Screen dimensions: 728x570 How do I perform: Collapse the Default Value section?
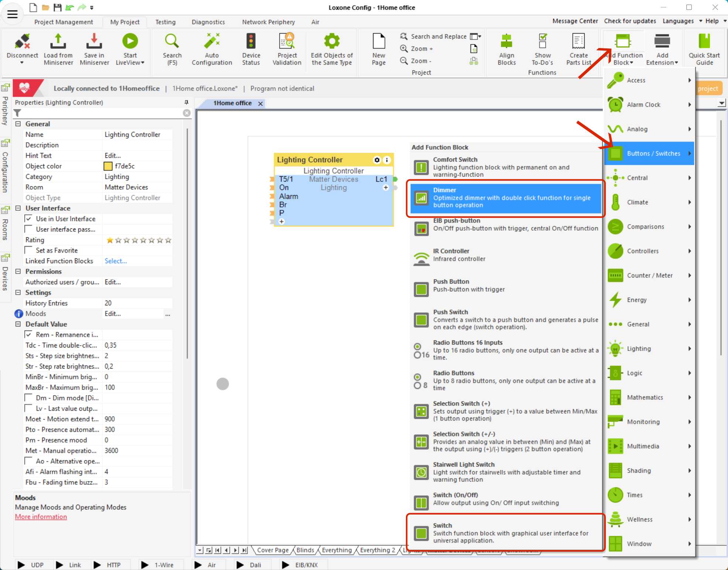(x=18, y=324)
